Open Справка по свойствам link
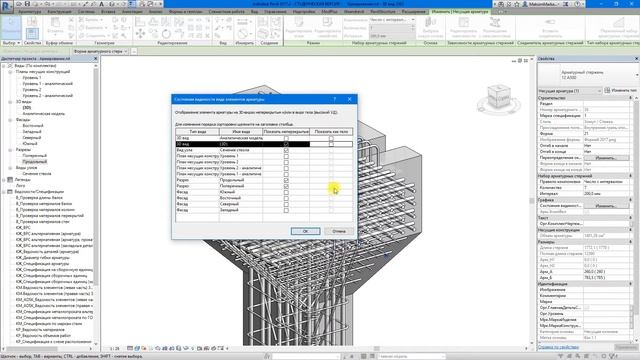640x360 pixels. click(558, 347)
